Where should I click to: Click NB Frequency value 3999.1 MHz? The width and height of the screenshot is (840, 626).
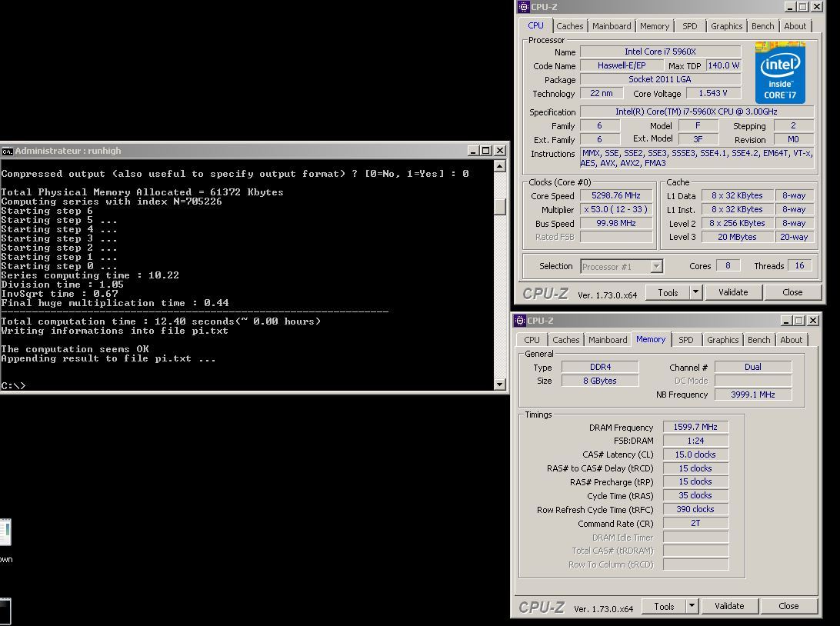752,395
